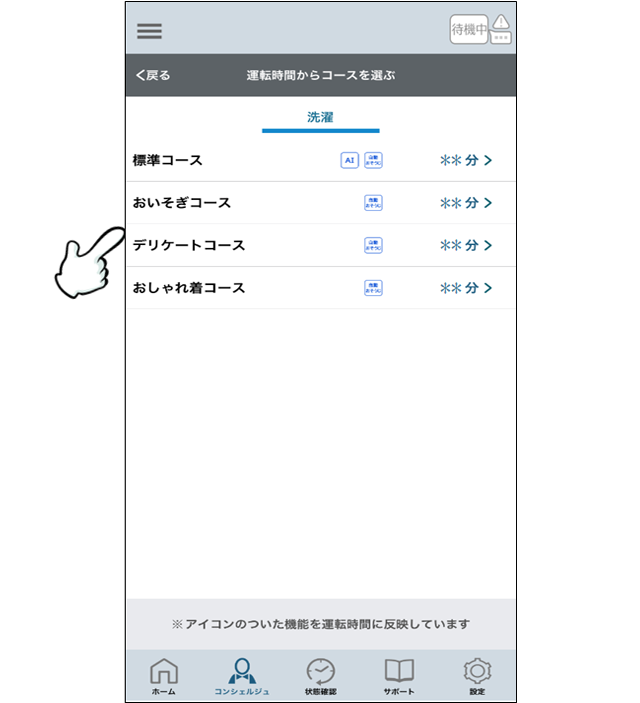Screen dimensions: 640x703
Task: Tap the AI icon on 標準コース
Action: (349, 160)
